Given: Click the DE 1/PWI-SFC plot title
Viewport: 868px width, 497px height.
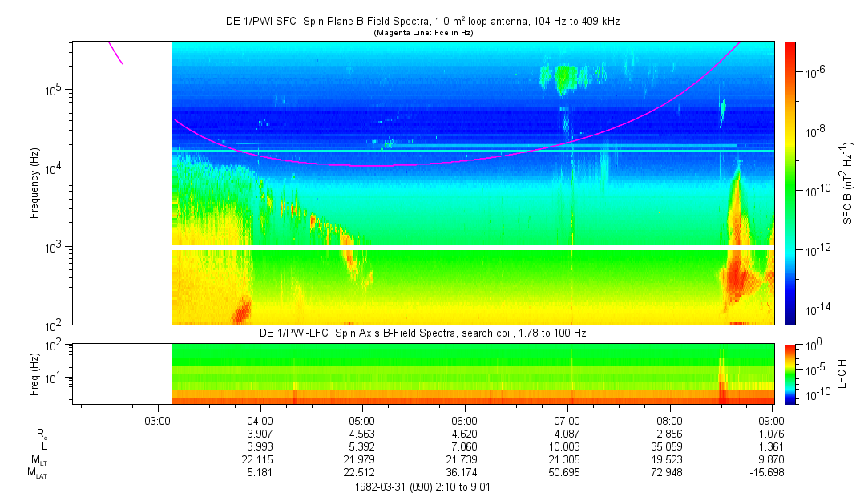Looking at the screenshot, I should click(x=422, y=22).
